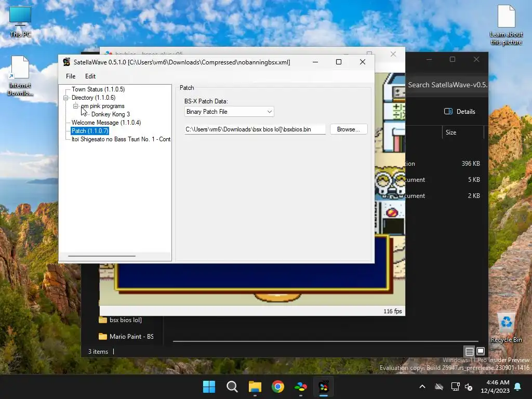
Task: Open the Mario Paint - BS folder
Action: 126,337
